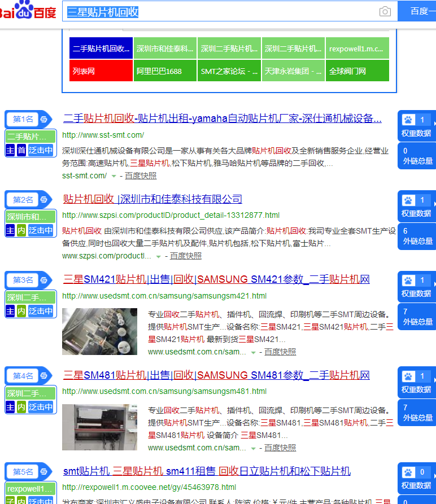436x504 pixels.
Task: Open 贴片机回收_深圳市和佳泰科技有限公司 result title
Action: pyautogui.click(x=152, y=199)
